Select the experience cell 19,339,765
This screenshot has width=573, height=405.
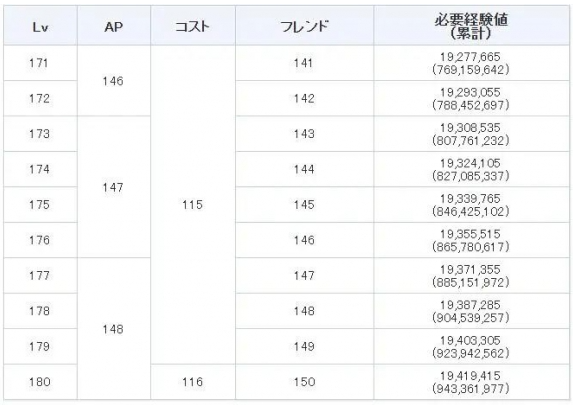(x=471, y=205)
